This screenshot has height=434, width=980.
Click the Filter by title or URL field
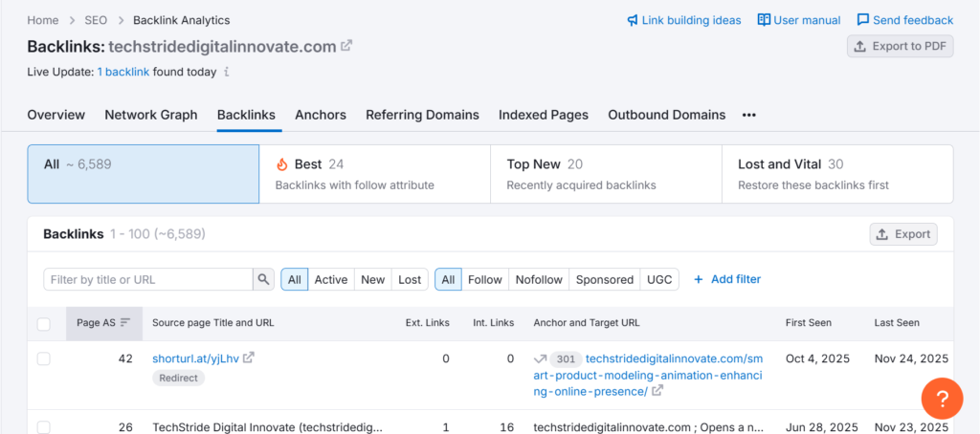(x=148, y=279)
